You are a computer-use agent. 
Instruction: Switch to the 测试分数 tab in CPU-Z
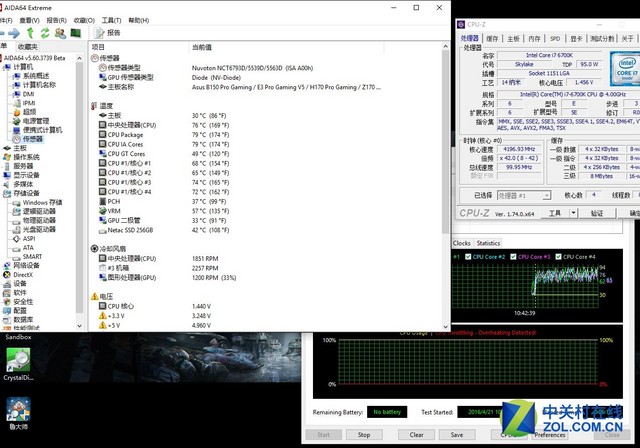click(x=602, y=38)
